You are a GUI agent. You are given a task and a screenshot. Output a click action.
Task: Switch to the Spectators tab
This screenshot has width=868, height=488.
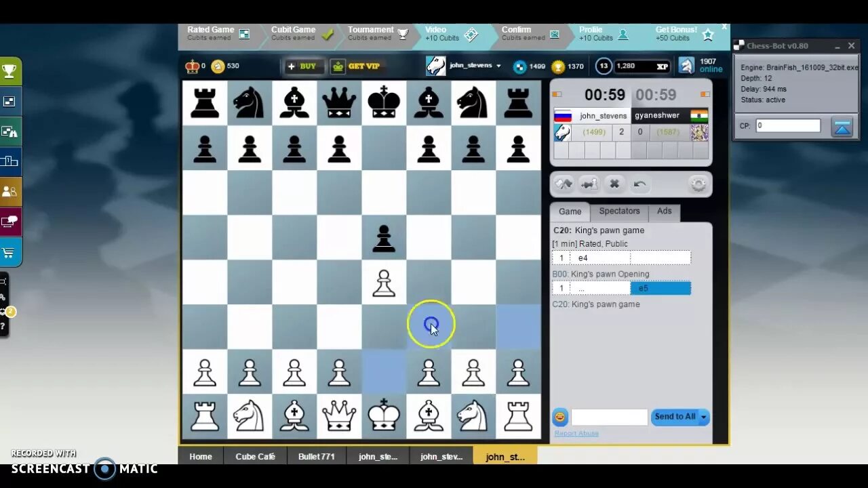[619, 211]
